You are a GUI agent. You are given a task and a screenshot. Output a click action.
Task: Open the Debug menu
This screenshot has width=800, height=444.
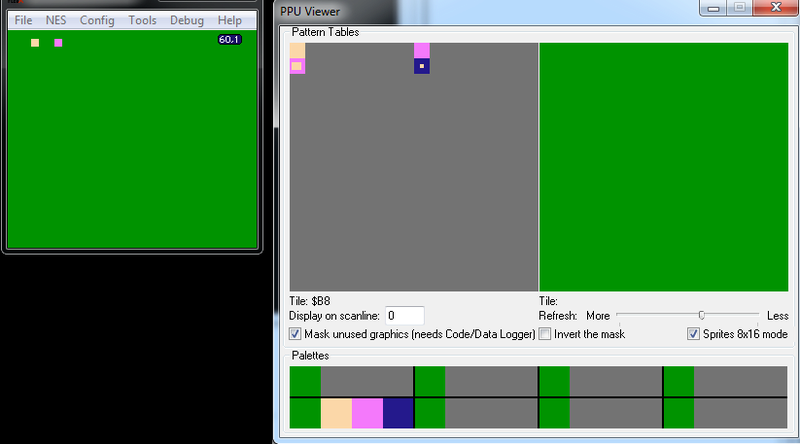tap(187, 20)
